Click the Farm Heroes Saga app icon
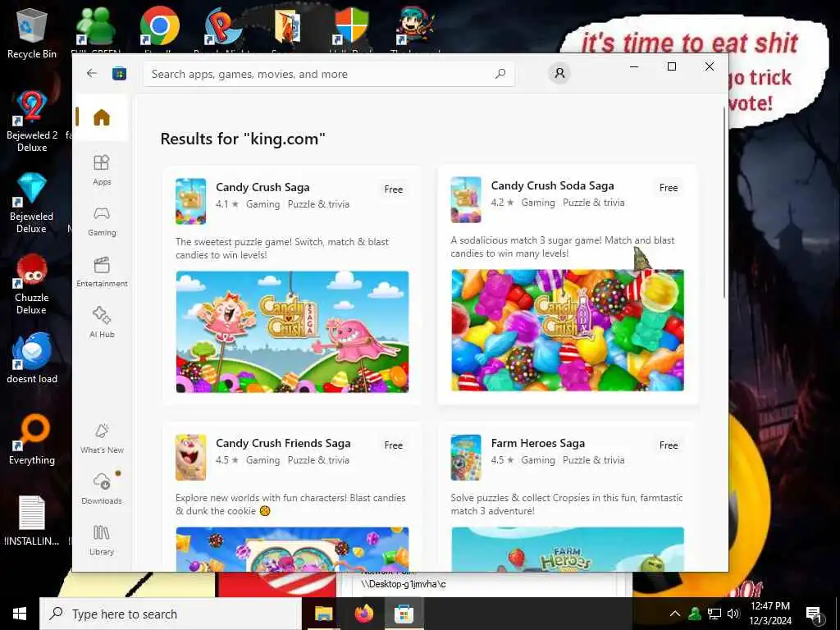Viewport: 840px width, 630px height. click(x=466, y=458)
